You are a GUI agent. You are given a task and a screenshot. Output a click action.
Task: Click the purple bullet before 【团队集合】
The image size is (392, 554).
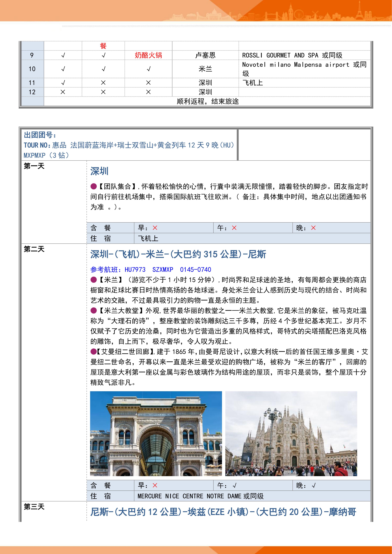pyautogui.click(x=93, y=186)
